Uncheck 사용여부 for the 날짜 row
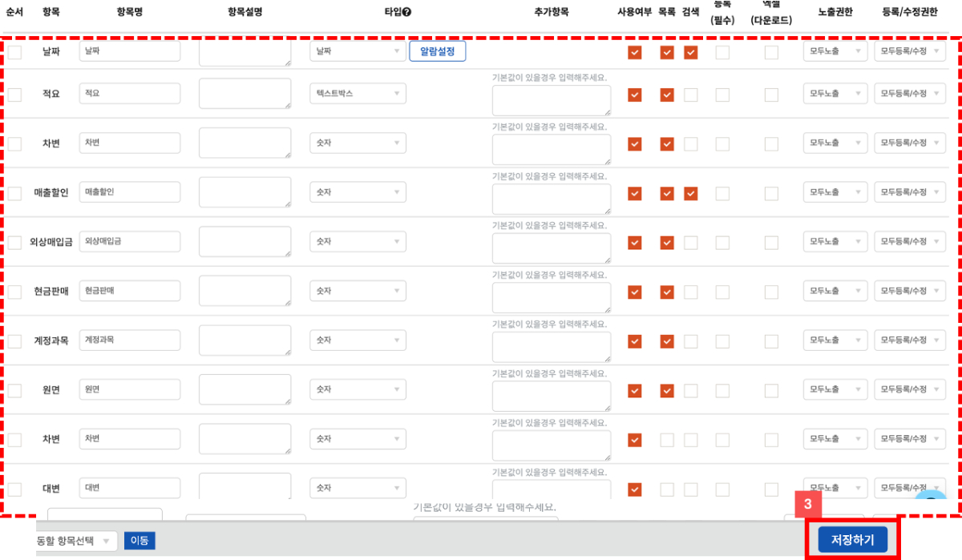This screenshot has width=962, height=560. point(635,53)
